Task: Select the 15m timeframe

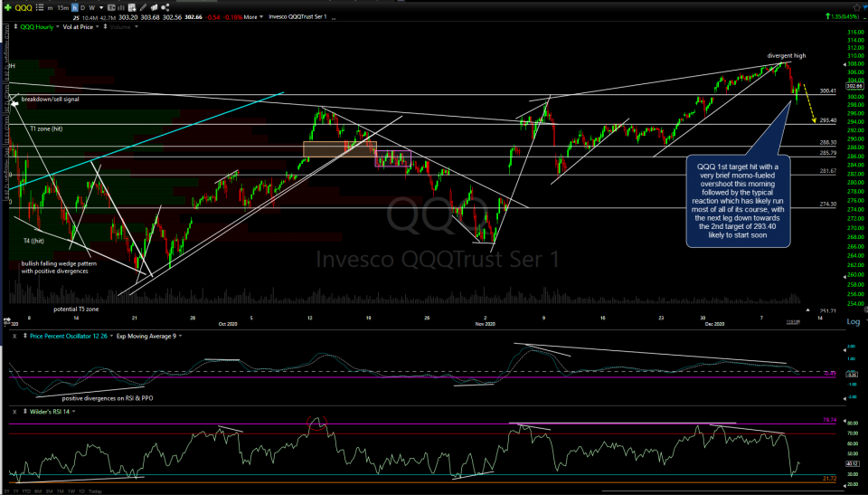Action: coord(63,8)
